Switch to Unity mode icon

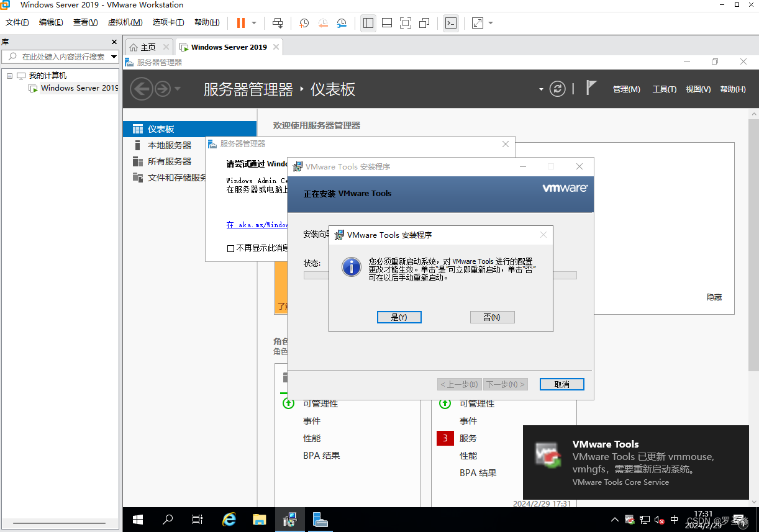coord(424,23)
